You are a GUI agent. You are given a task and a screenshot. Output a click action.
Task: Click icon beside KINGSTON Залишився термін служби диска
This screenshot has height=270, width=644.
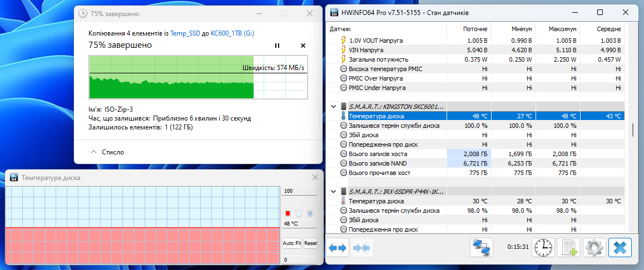tap(344, 126)
